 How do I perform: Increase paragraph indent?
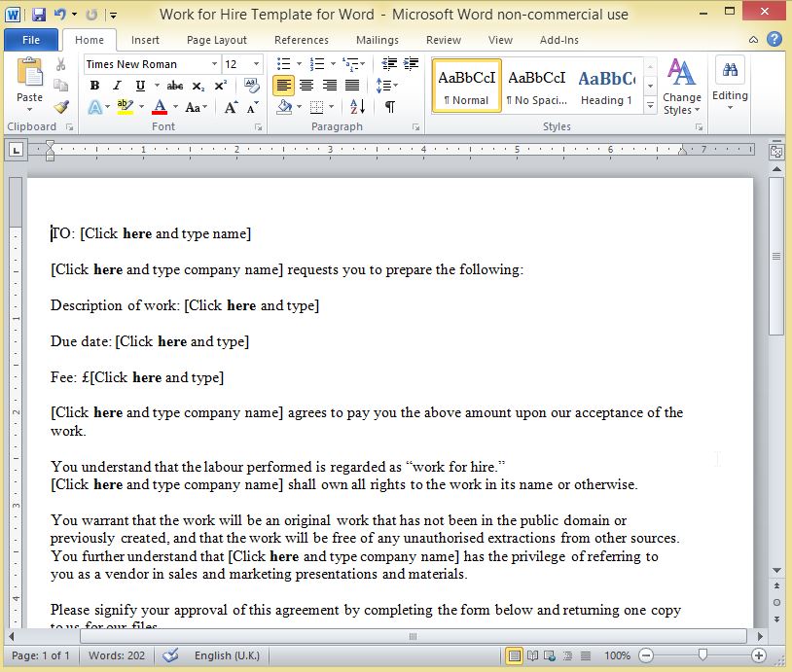[x=411, y=63]
